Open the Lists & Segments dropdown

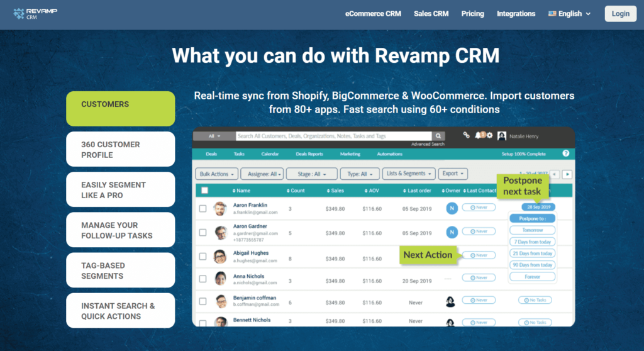pyautogui.click(x=409, y=174)
